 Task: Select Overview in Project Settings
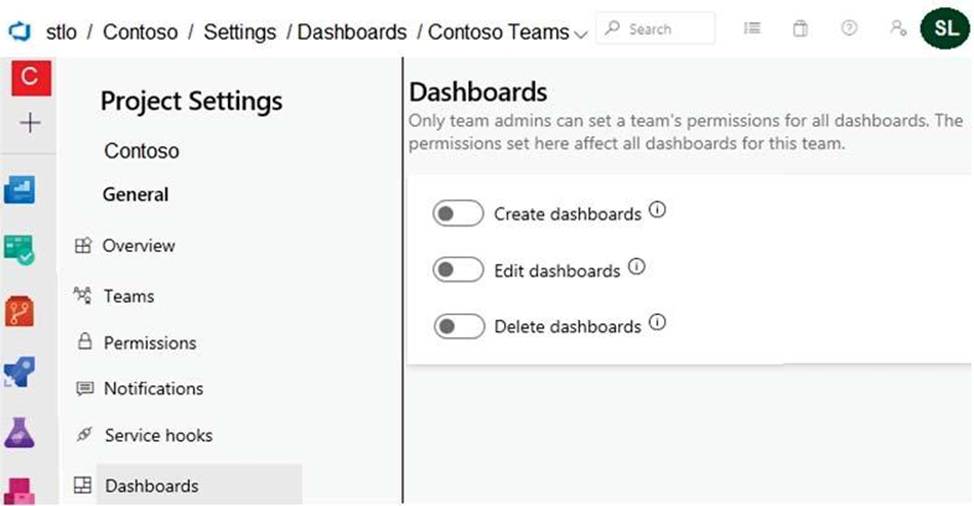tap(138, 246)
